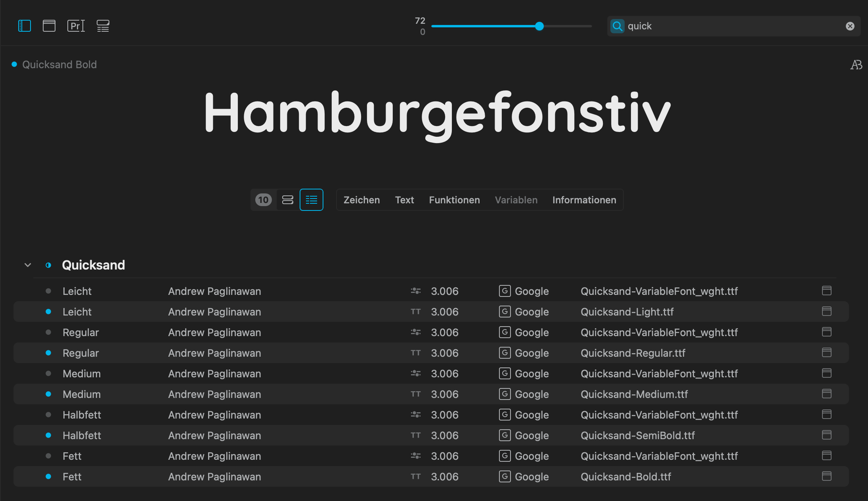Deactivate Fett in Quicksand-Bold.ttf row
The height and width of the screenshot is (501, 868).
[x=48, y=476]
